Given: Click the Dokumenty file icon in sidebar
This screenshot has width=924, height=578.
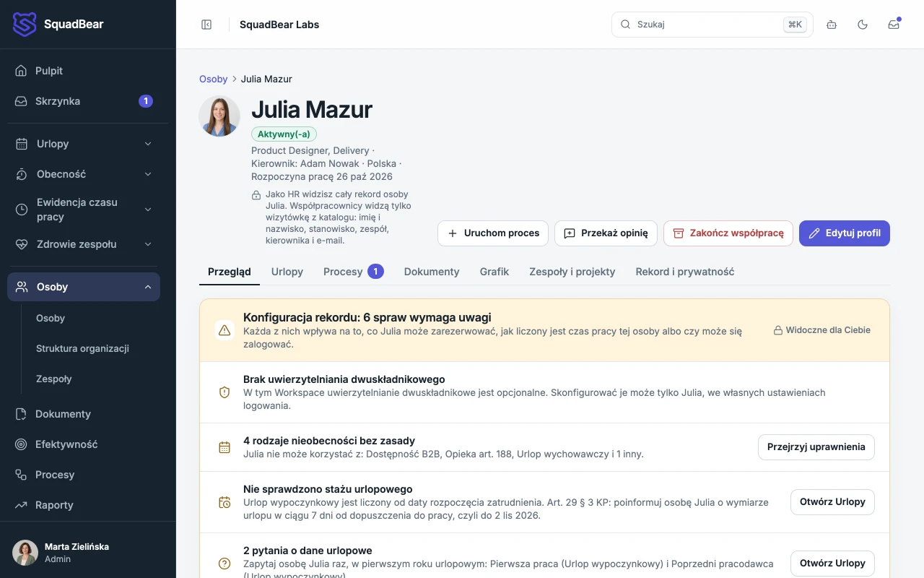Looking at the screenshot, I should [22, 414].
